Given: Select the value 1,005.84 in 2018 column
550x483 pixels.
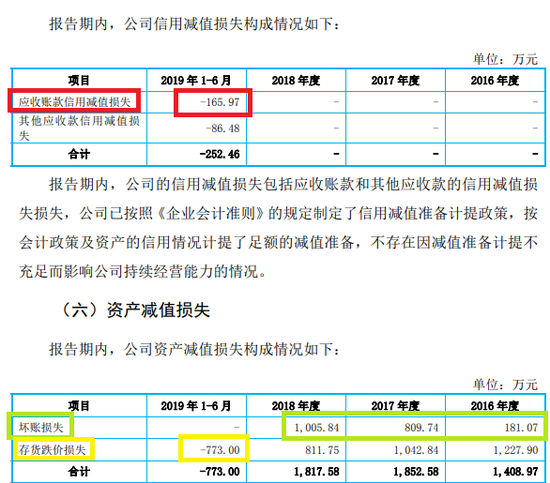Looking at the screenshot, I should point(316,428).
